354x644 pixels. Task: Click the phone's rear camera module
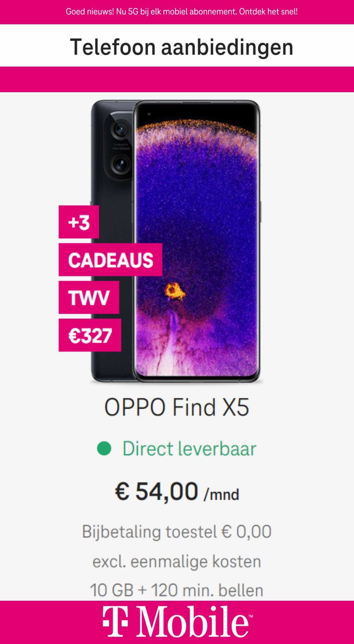(120, 147)
